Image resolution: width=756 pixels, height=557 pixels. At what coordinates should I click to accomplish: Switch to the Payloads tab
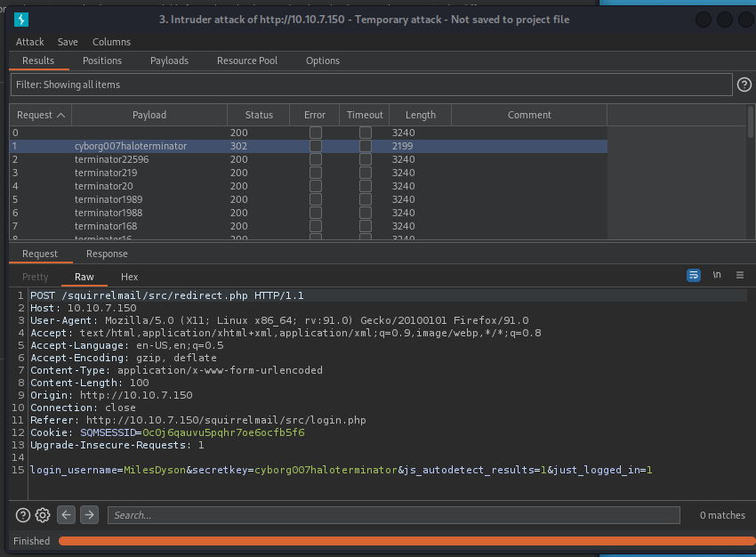[x=169, y=61]
